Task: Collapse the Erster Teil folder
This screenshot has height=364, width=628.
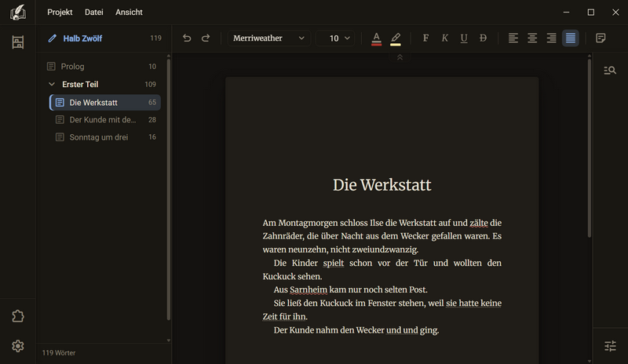Action: click(52, 84)
